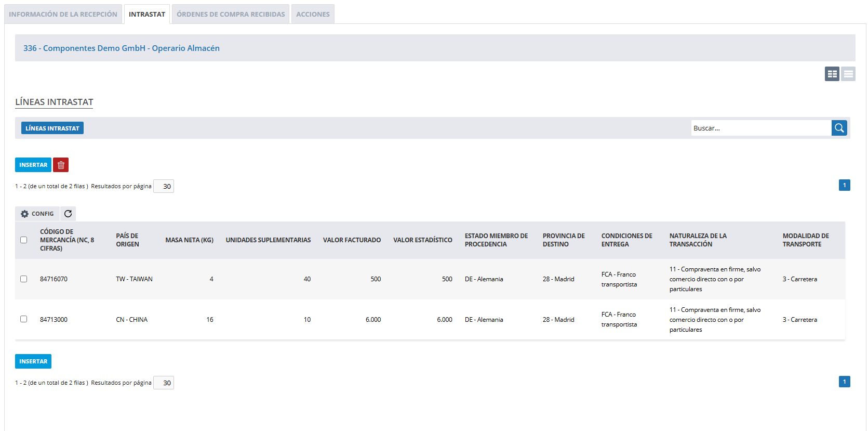Switch to list view layout icon
This screenshot has height=431, width=868.
coord(848,74)
